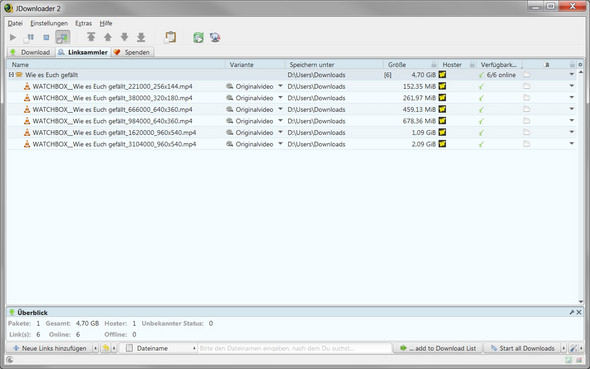Open the Einstellungen menu
The height and width of the screenshot is (369, 590).
49,23
